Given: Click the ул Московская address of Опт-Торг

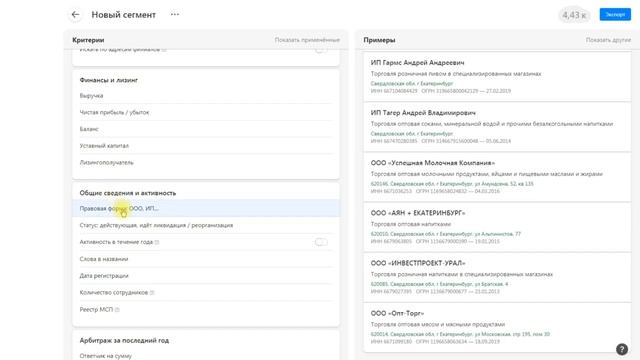Looking at the screenshot, I should tap(460, 334).
